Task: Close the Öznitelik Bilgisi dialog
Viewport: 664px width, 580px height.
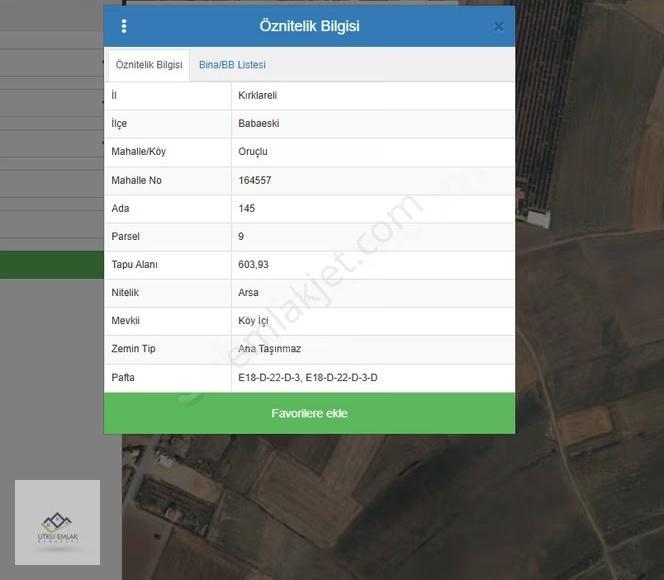Action: pyautogui.click(x=498, y=27)
